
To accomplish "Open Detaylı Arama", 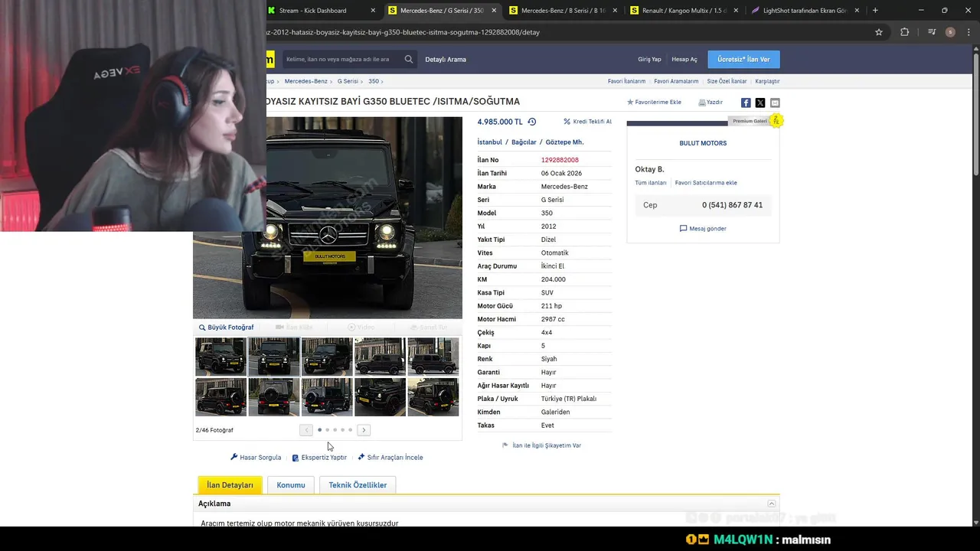I will (446, 59).
